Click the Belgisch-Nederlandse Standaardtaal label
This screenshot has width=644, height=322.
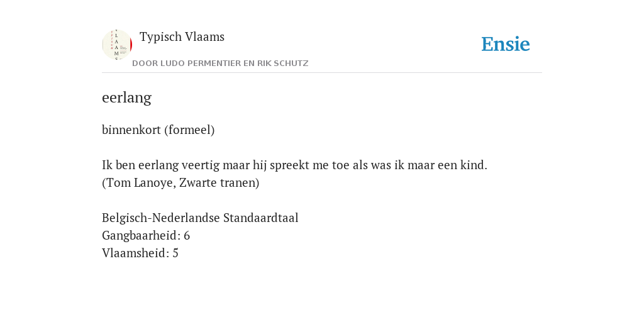pyautogui.click(x=200, y=218)
